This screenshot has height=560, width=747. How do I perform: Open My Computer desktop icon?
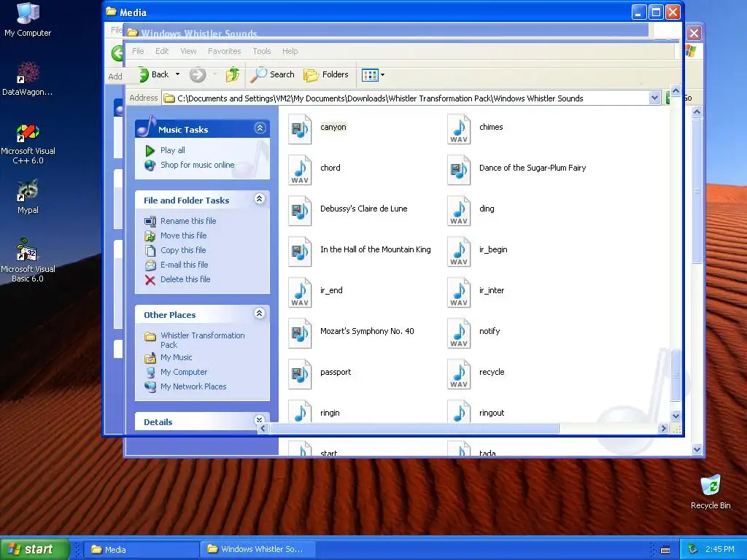coord(28,20)
